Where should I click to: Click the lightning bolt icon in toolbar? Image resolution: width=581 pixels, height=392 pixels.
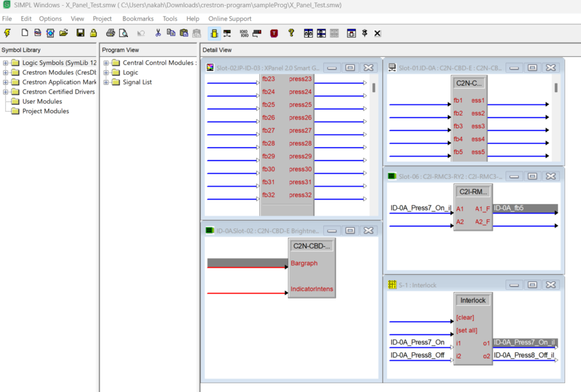click(x=7, y=33)
